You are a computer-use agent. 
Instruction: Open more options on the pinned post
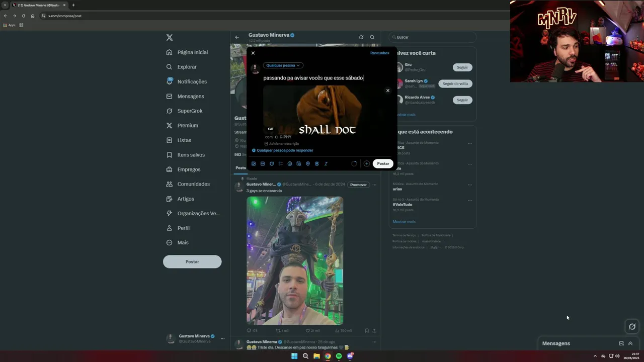(x=374, y=185)
